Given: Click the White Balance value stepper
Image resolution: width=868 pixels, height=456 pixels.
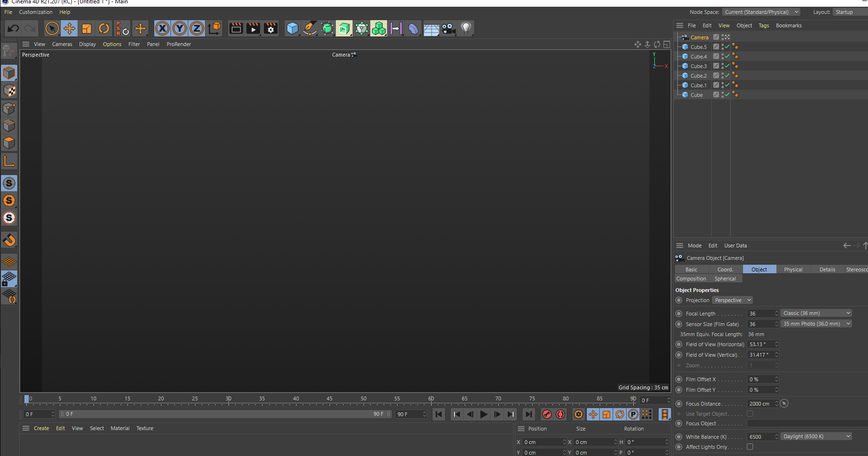Looking at the screenshot, I should pyautogui.click(x=777, y=436).
